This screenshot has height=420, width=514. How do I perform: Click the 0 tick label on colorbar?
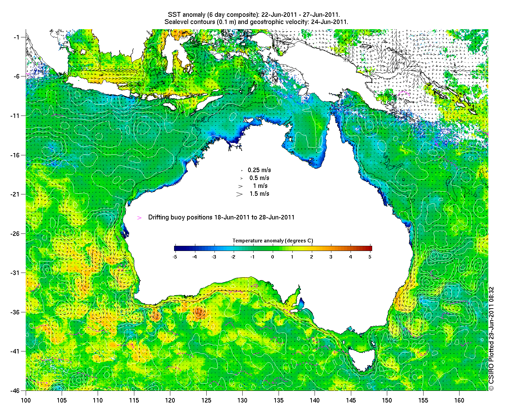pyautogui.click(x=273, y=256)
